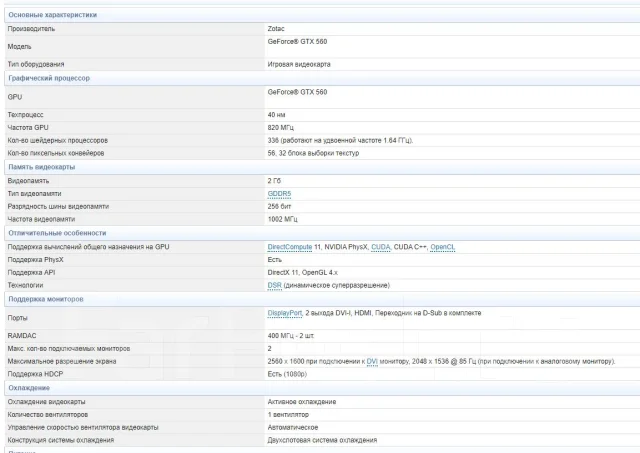640x453 pixels.
Task: Click the 'Количество вентиляторов' label
Action: point(48,415)
